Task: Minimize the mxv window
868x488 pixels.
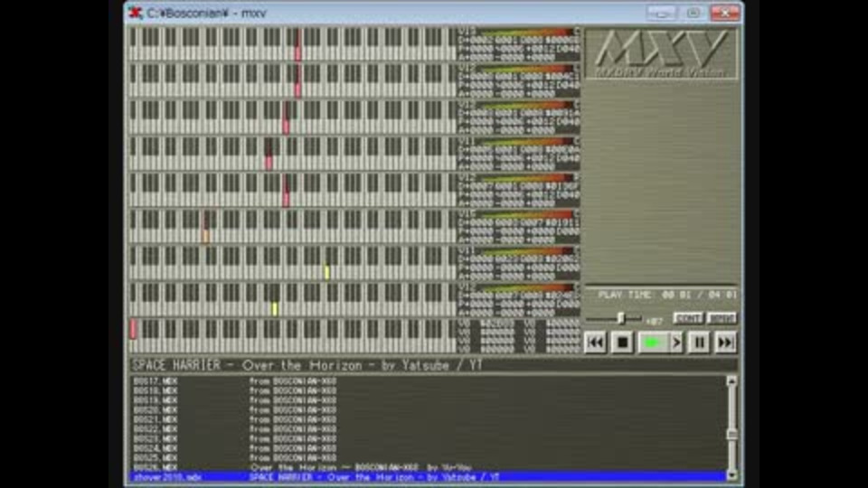Action: click(661, 13)
